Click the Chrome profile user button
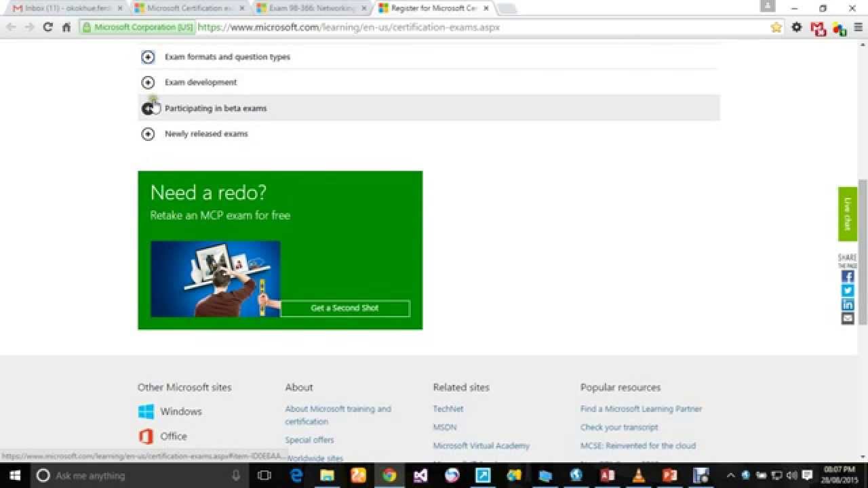Viewport: 868px width, 488px height. [768, 6]
